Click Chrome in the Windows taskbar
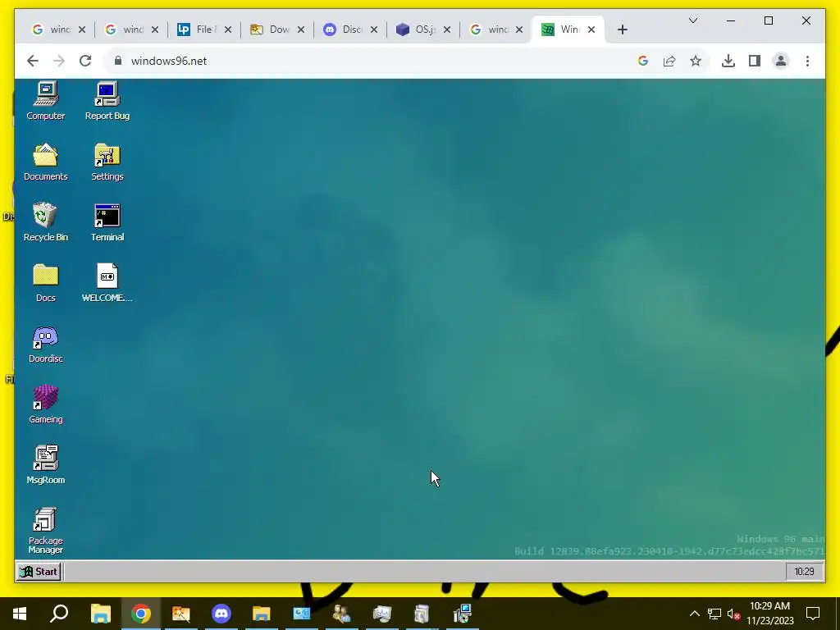 pos(141,614)
